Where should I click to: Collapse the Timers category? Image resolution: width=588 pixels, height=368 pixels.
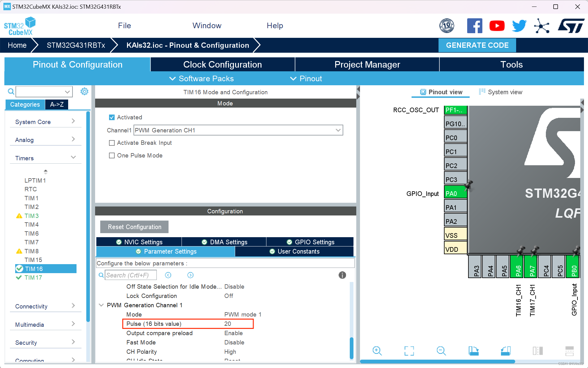pos(45,158)
